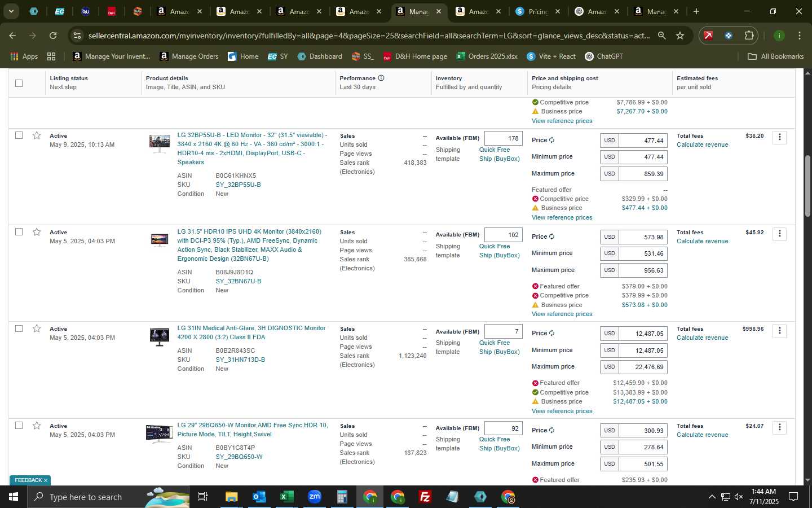Viewport: 812px width, 508px height.
Task: Open the Dashboard bookmark
Action: 320,56
